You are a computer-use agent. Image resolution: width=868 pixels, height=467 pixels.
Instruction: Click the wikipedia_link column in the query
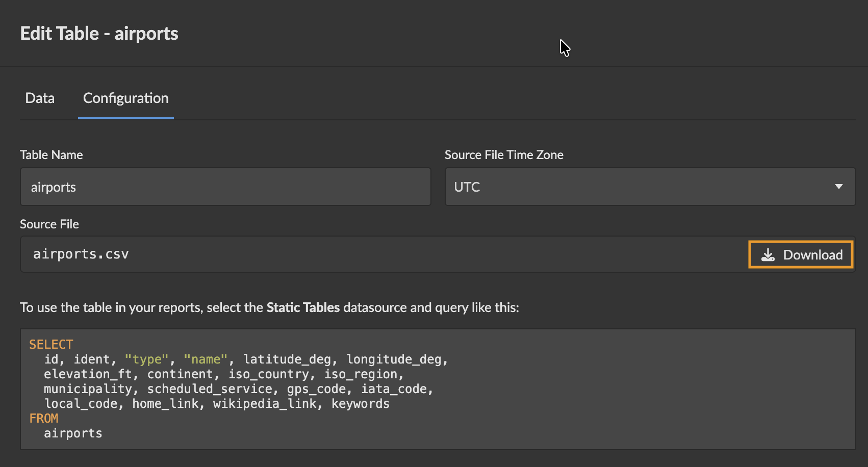(265, 404)
